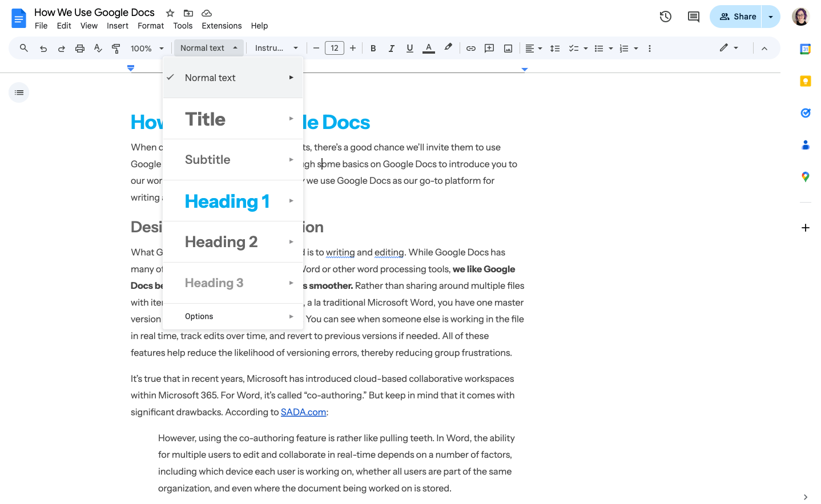Toggle bold formatting
This screenshot has width=821, height=504.
point(373,49)
